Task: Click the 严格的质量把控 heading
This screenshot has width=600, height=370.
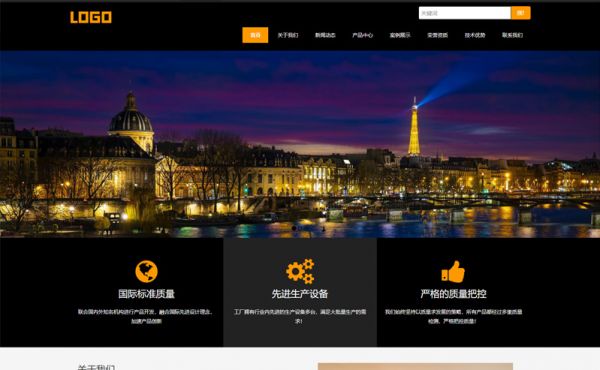Action: (453, 294)
